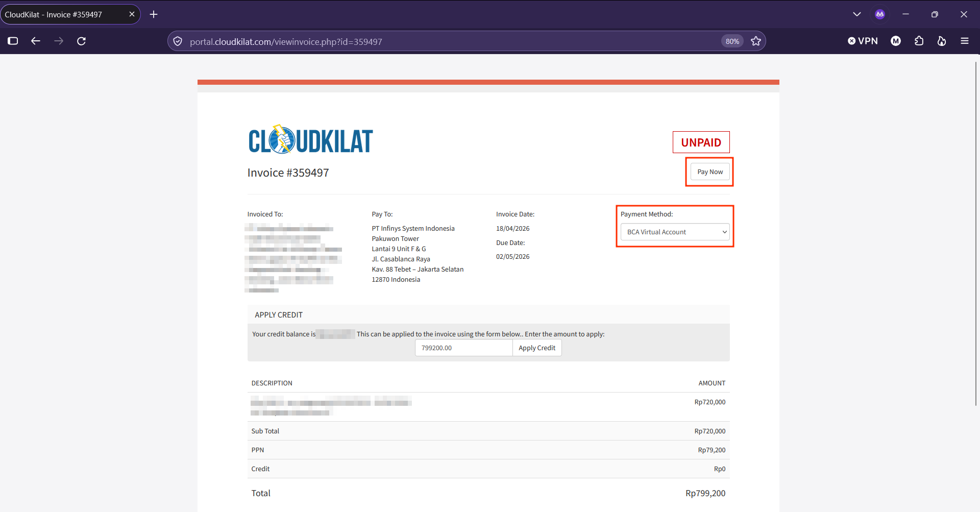Click the page vertical scrollbar
980x512 pixels.
click(975, 233)
